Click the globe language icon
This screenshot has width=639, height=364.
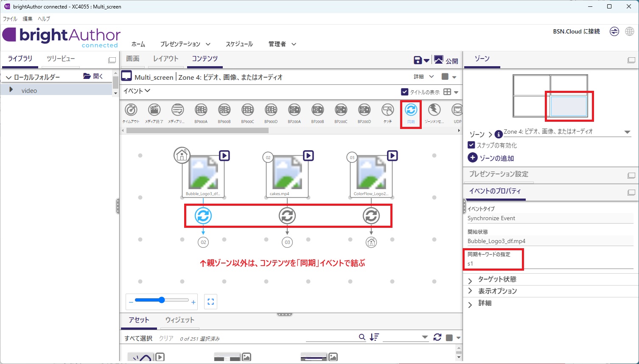[630, 31]
